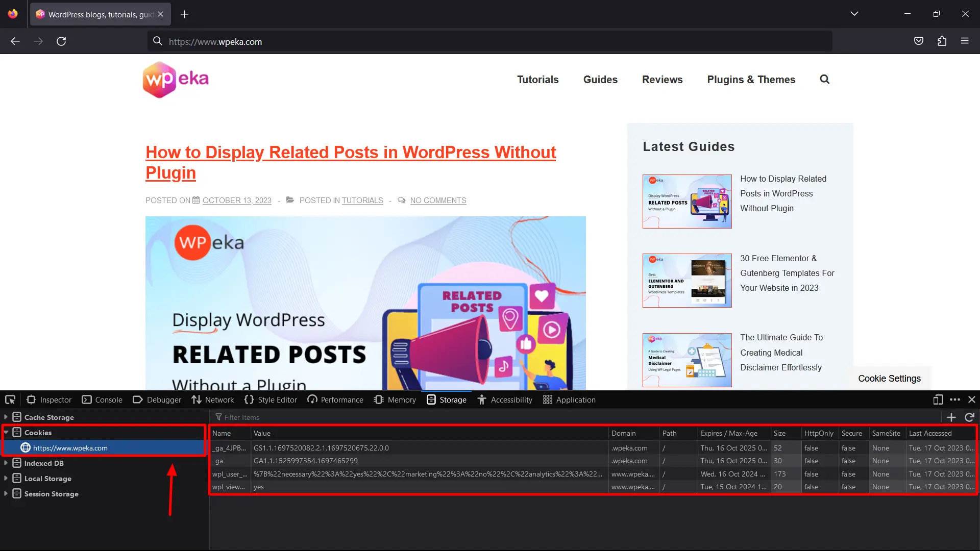
Task: Open the Guides nav menu
Action: click(x=600, y=80)
